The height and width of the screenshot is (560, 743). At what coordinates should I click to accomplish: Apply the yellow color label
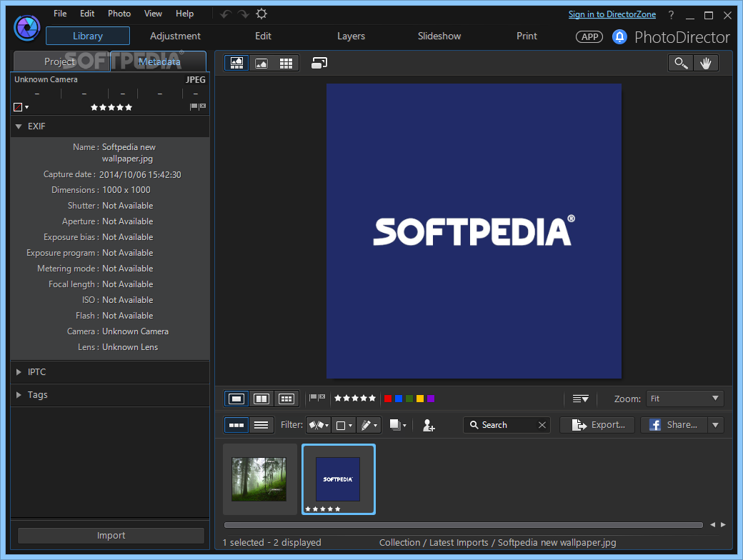[x=420, y=399]
